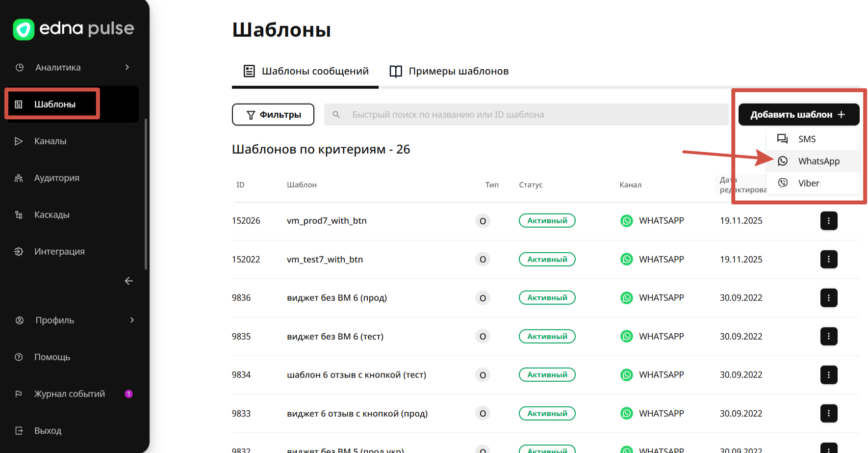Select SMS in the add template menu
868x453 pixels.
[x=807, y=139]
